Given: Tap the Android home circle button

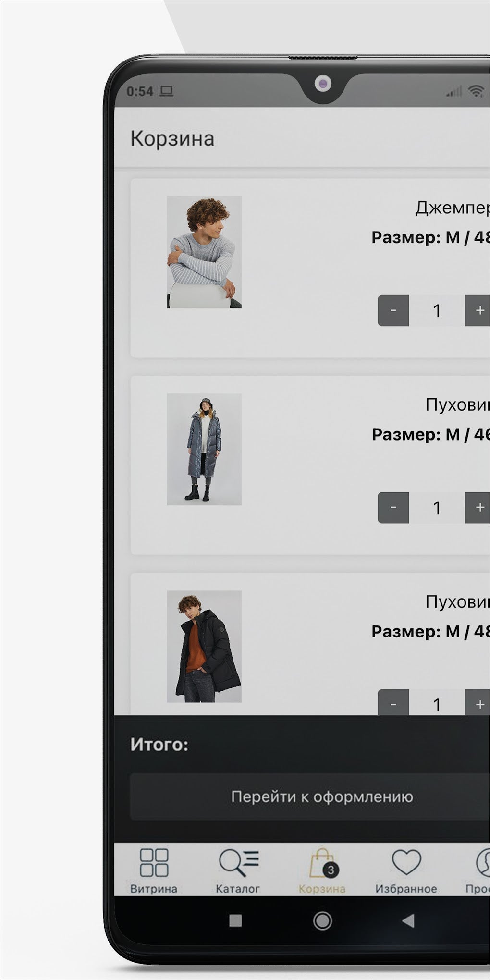Looking at the screenshot, I should [x=322, y=920].
